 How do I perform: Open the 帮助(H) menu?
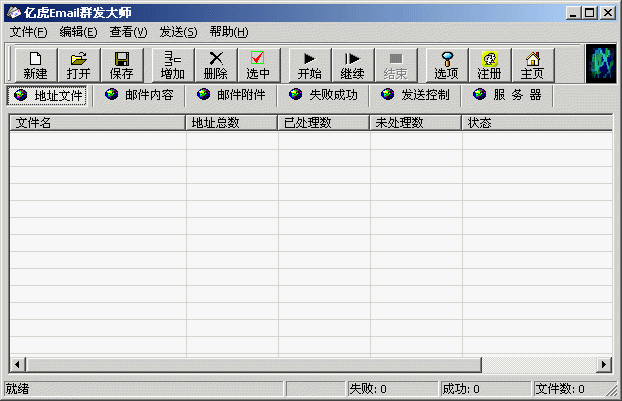[229, 32]
